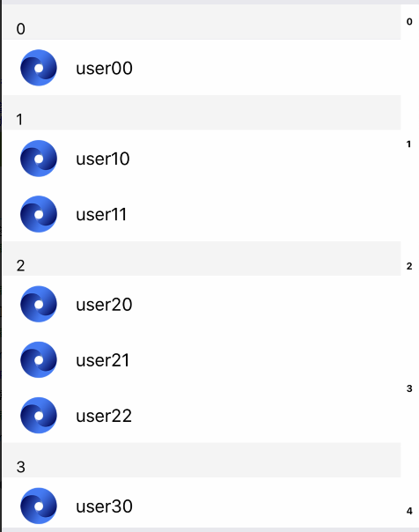Click the avatar icon beside user21
Image resolution: width=419 pixels, height=532 pixels.
point(39,359)
